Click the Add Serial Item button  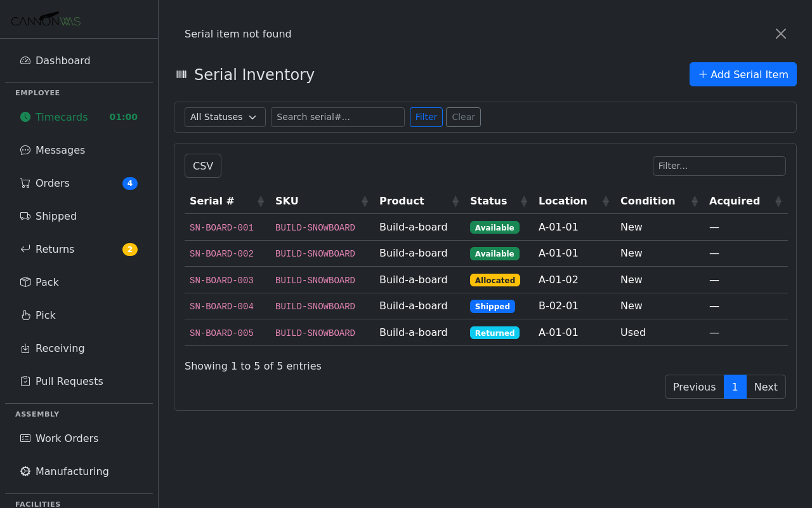[x=743, y=74]
